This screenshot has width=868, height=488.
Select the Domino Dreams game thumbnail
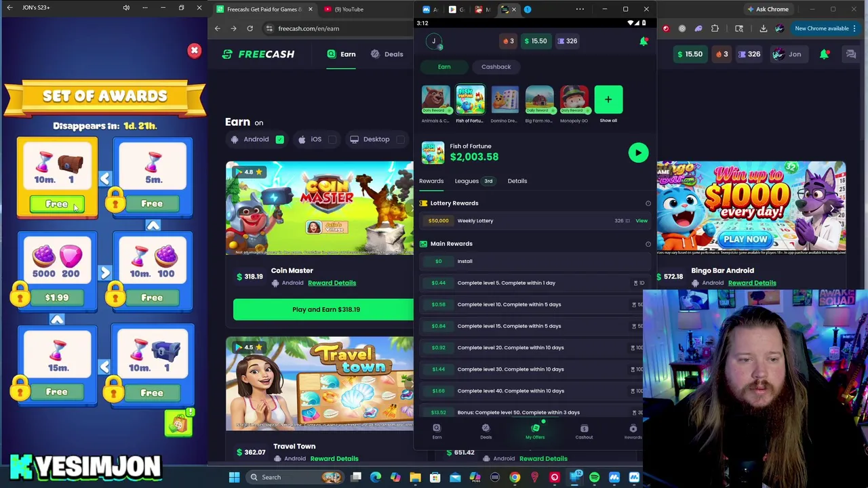coord(505,100)
